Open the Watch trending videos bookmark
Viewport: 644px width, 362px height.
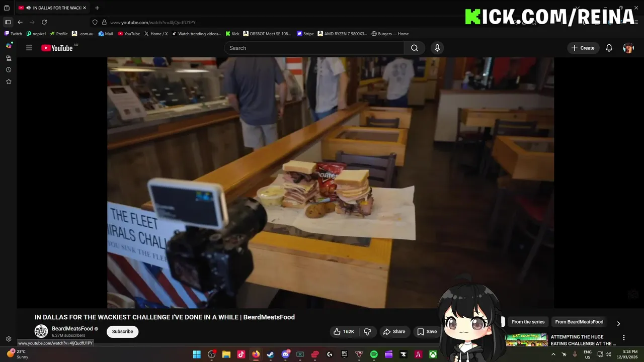coord(196,34)
